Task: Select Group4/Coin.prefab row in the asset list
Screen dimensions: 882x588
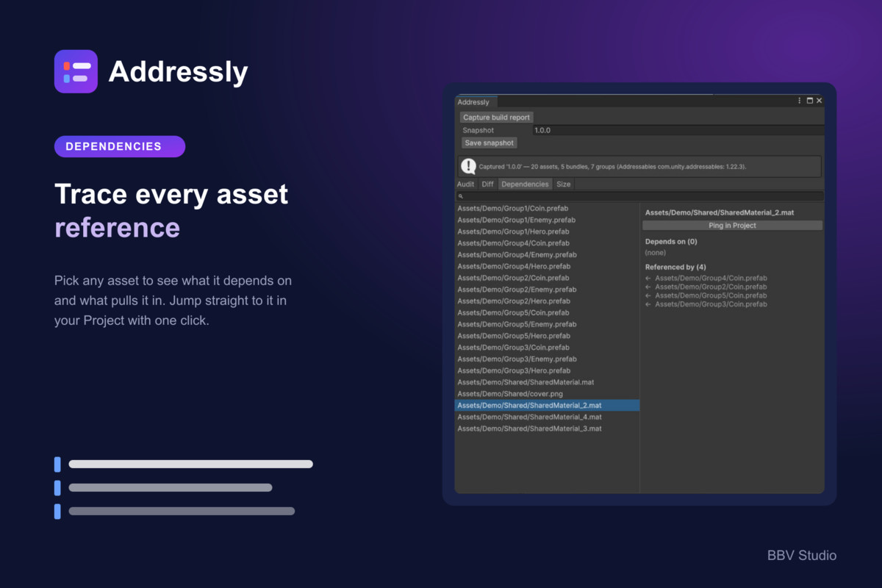Action: (547, 243)
